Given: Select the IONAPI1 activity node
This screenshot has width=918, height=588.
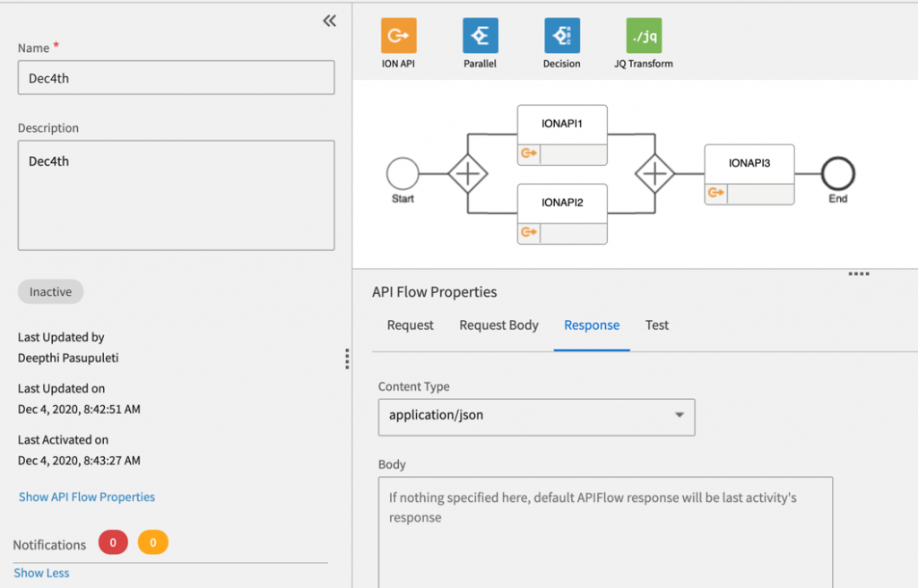Looking at the screenshot, I should 562,125.
